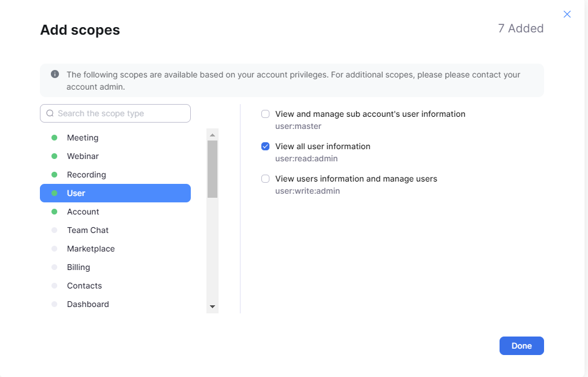Check View users information and manage users
The image size is (588, 377).
pos(265,179)
